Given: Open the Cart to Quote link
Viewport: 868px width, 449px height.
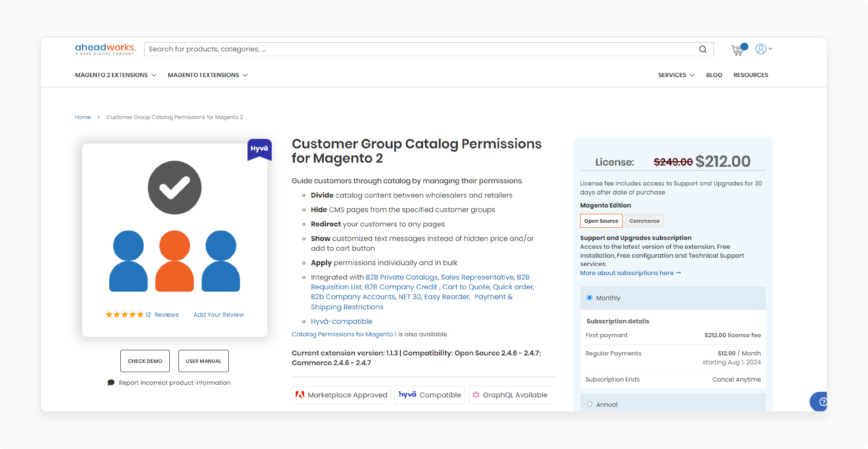Looking at the screenshot, I should (x=466, y=287).
